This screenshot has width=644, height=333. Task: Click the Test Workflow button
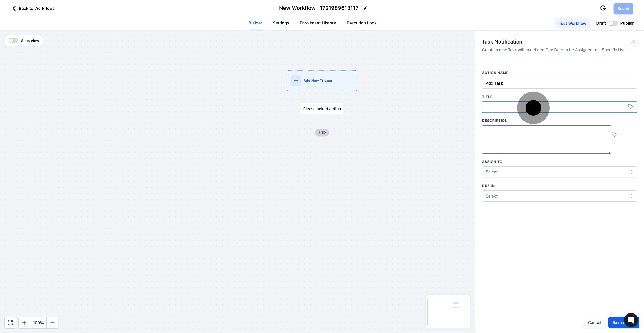pos(572,23)
